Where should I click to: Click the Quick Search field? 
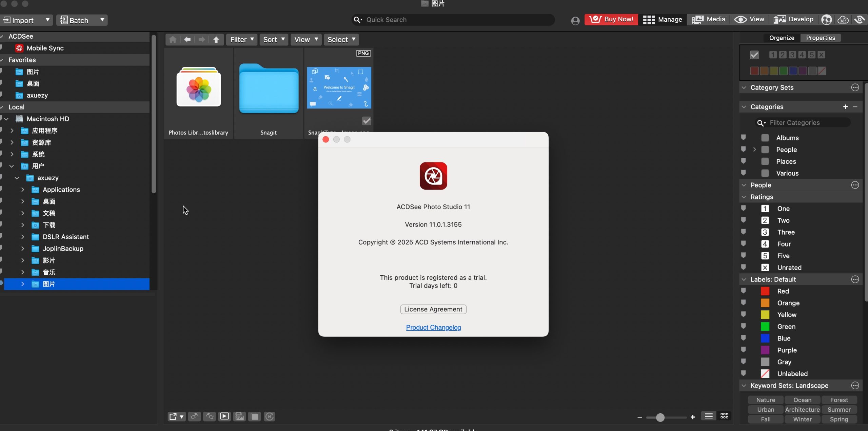click(x=453, y=20)
